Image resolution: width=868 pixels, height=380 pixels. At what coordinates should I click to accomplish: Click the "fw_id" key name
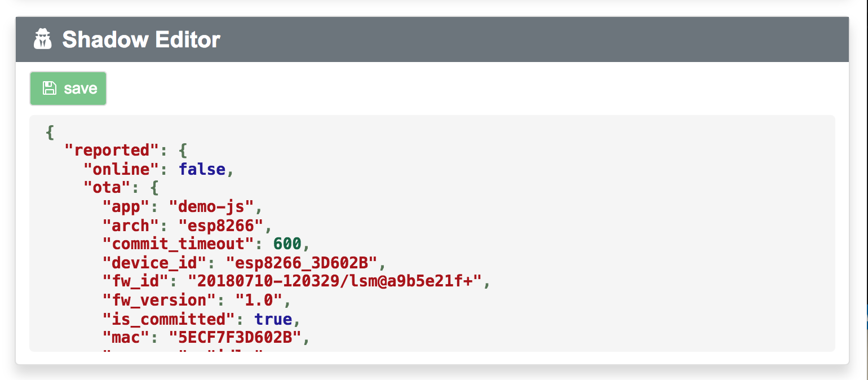pos(135,281)
